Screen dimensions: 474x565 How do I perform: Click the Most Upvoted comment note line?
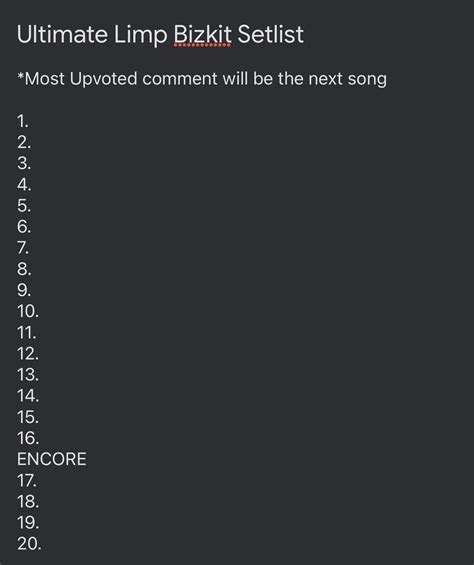click(202, 79)
